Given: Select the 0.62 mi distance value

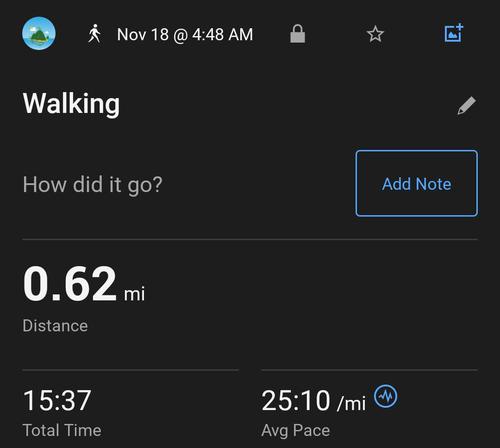Looking at the screenshot, I should [x=84, y=284].
